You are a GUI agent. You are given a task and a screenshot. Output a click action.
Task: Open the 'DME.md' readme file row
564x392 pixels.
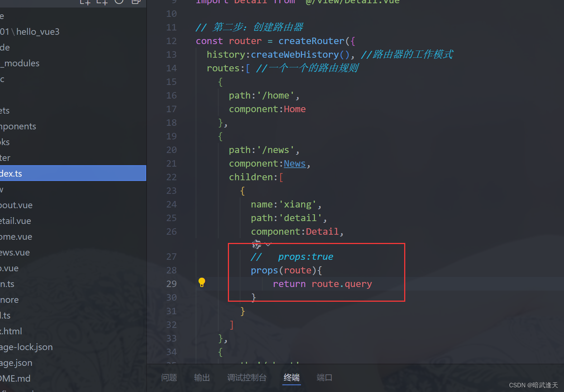[73, 378]
